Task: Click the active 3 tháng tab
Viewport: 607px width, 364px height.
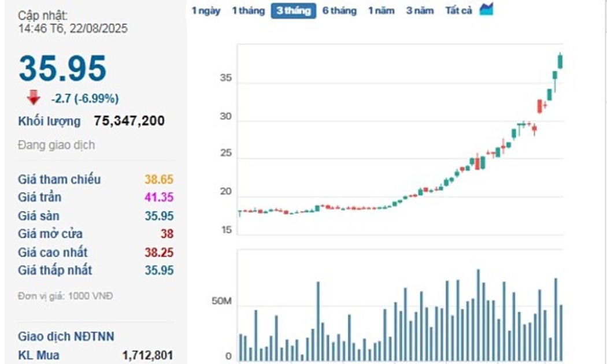Action: click(x=293, y=11)
